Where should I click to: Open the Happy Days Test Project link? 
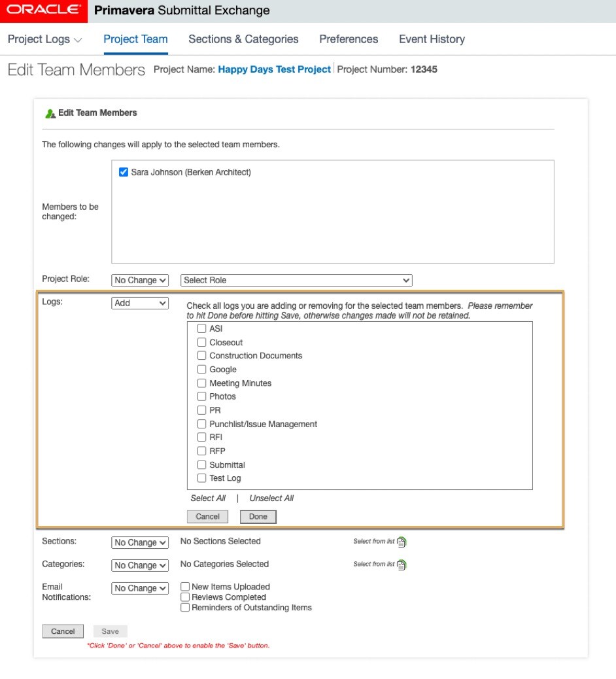[274, 69]
